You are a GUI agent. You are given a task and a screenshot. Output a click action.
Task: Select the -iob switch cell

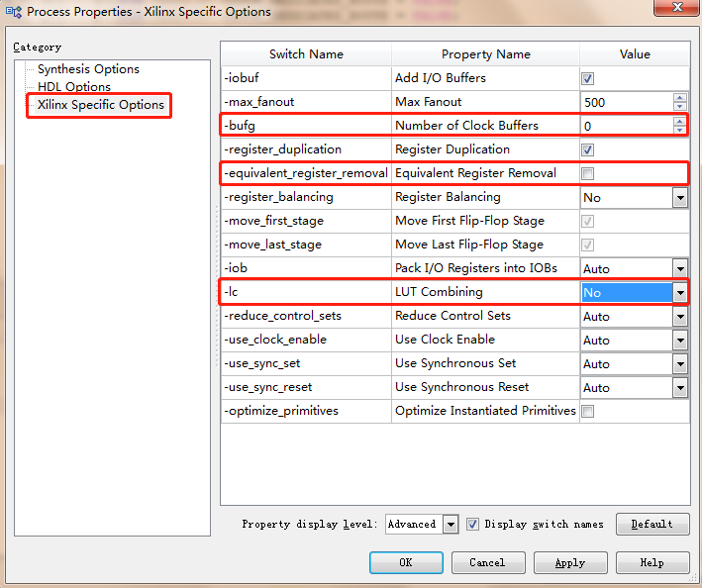pyautogui.click(x=306, y=268)
